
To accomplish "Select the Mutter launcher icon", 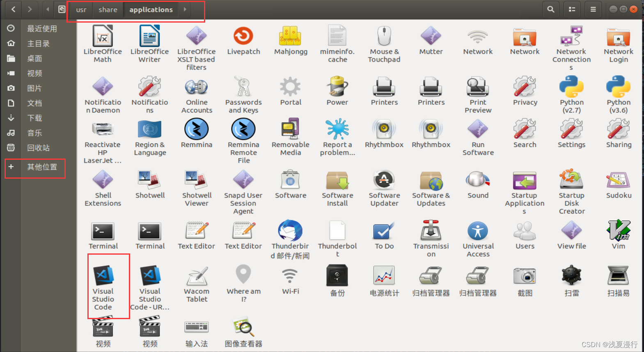I will coord(431,36).
